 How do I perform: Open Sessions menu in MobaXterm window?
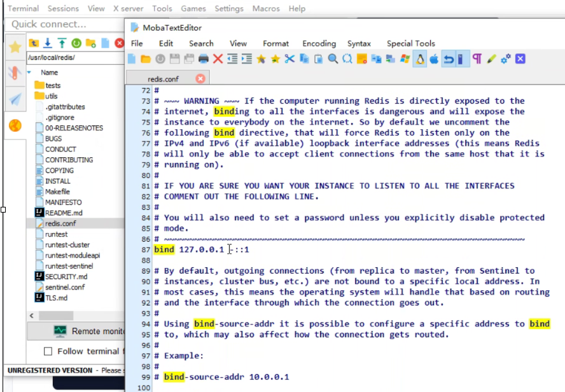click(63, 9)
